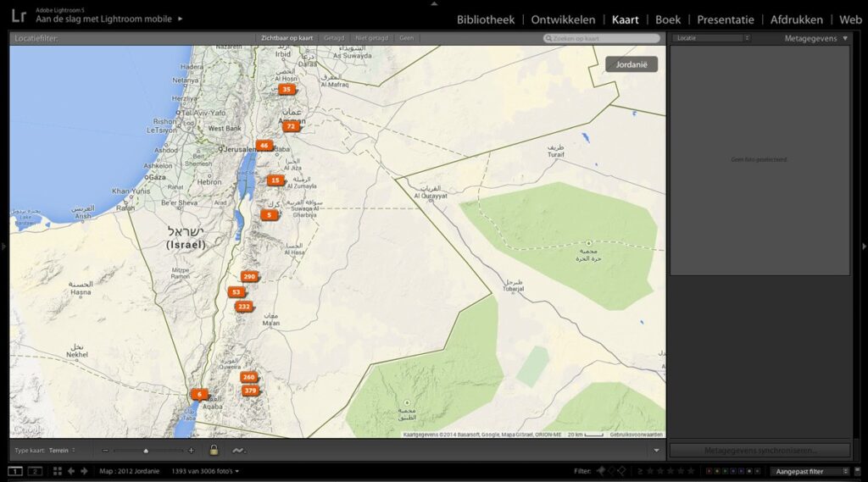Toggle the second window display button 2

point(35,471)
